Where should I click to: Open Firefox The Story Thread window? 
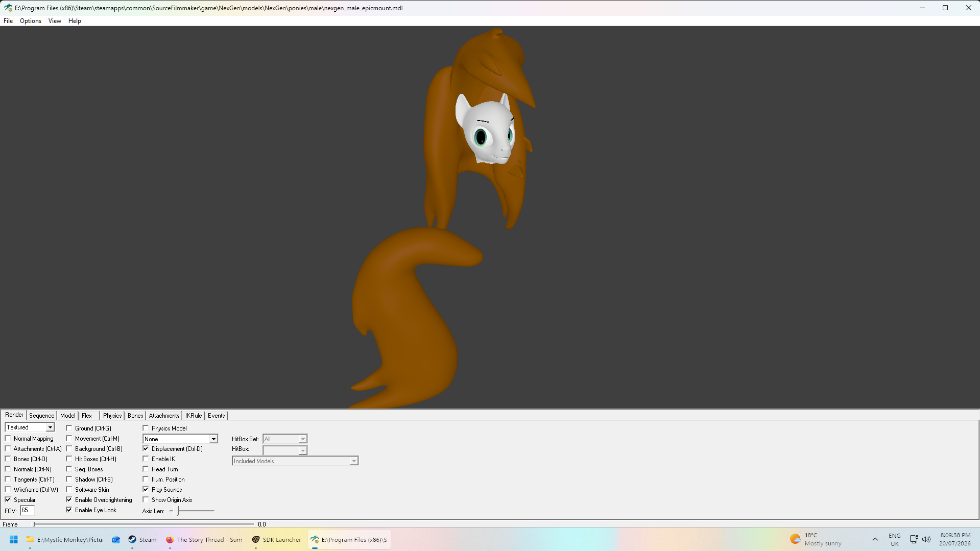point(204,539)
